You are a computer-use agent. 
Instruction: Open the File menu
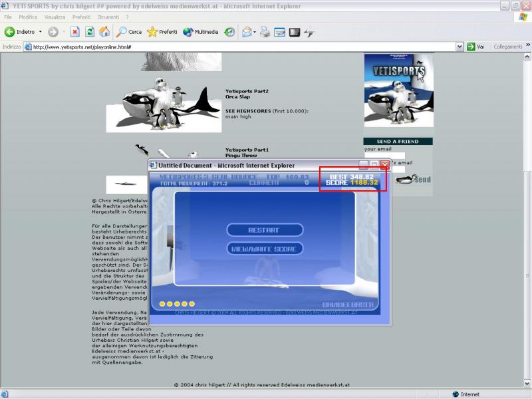point(8,17)
